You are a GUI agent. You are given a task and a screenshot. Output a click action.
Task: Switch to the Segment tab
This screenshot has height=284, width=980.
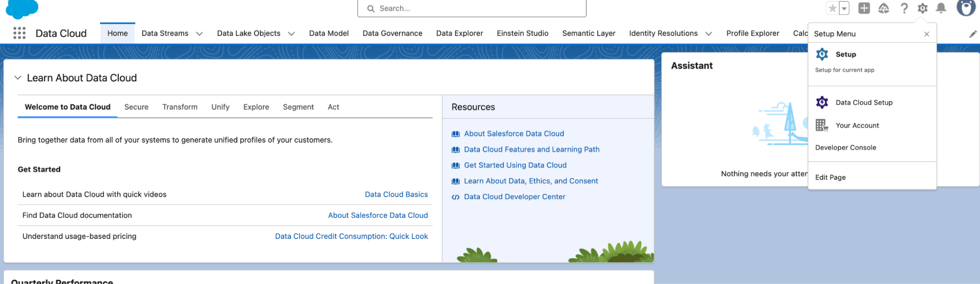(298, 107)
